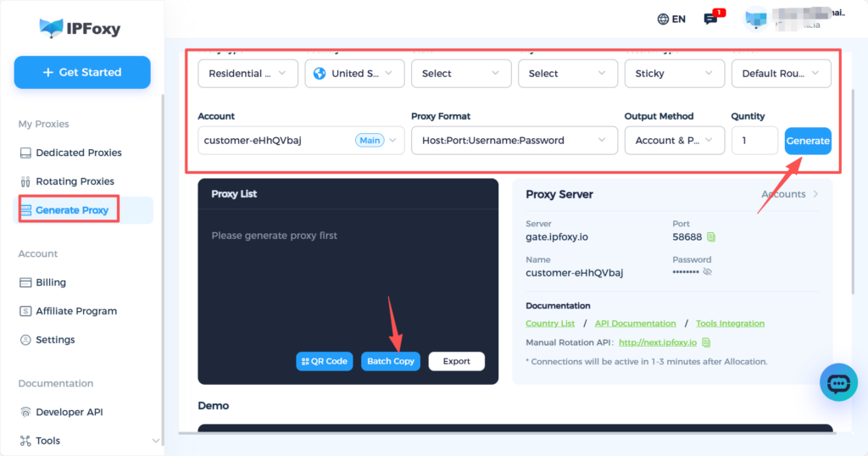Go to Billing in sidebar
The width and height of the screenshot is (868, 456).
tap(51, 282)
